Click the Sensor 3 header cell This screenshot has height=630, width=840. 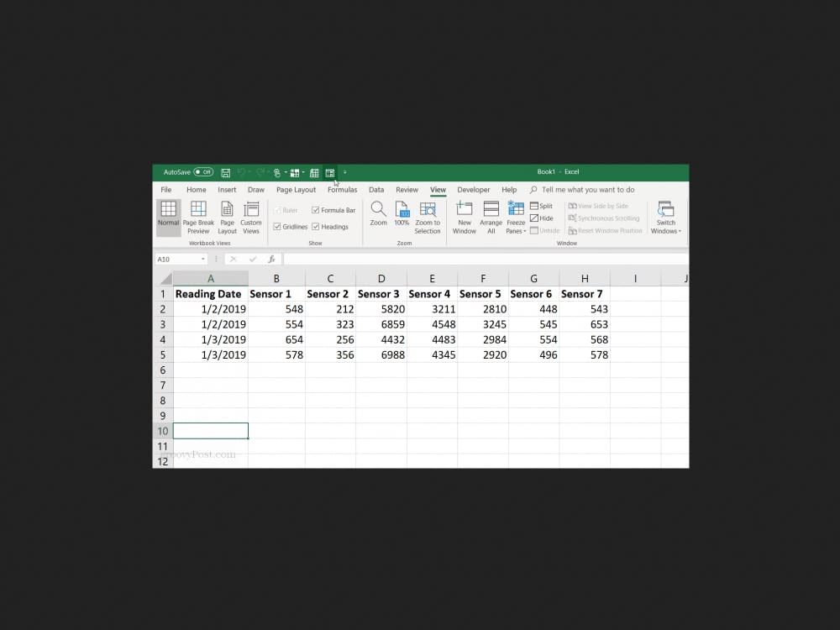[x=381, y=294]
